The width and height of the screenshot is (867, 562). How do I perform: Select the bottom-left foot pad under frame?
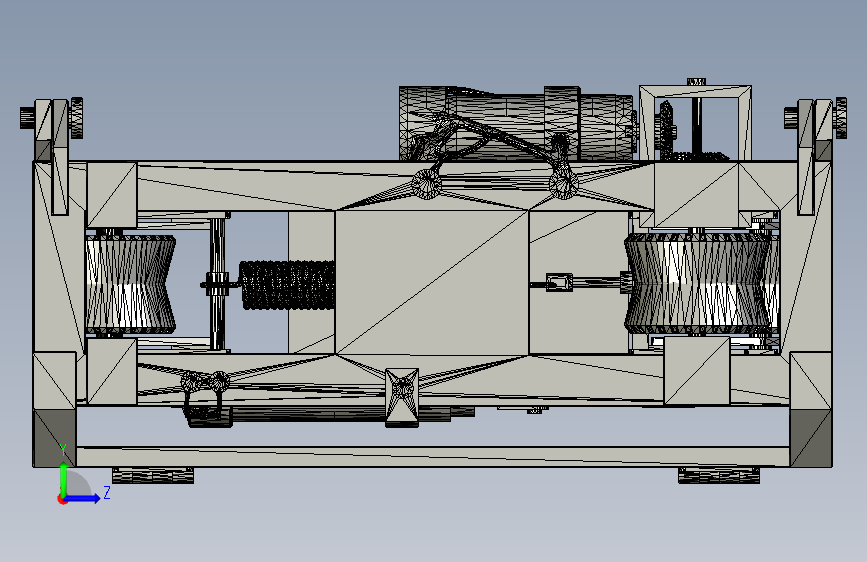(x=153, y=475)
